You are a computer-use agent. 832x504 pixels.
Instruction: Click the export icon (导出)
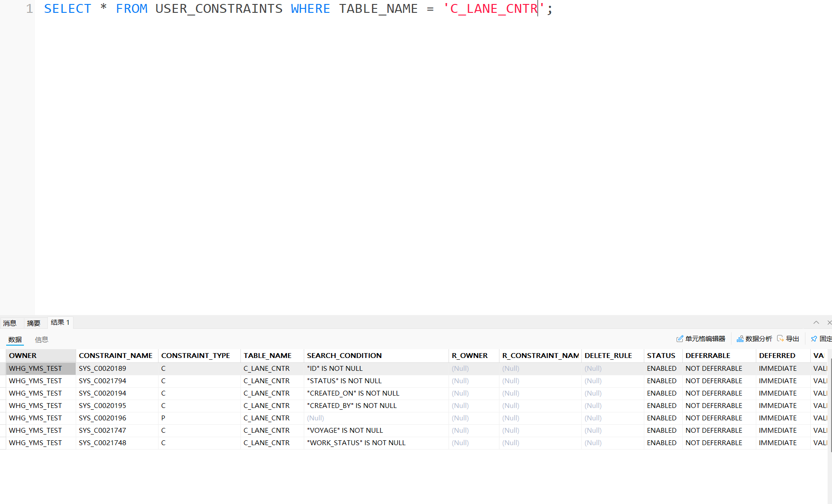780,339
